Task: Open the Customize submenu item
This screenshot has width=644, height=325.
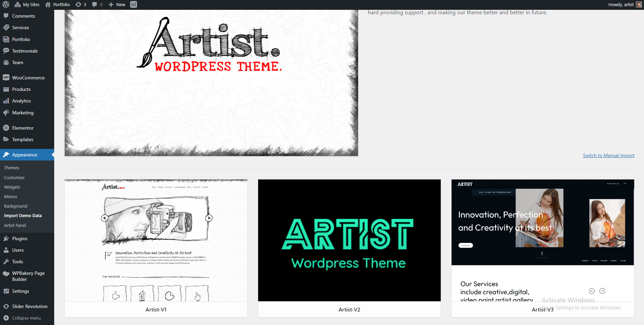Action: (14, 177)
